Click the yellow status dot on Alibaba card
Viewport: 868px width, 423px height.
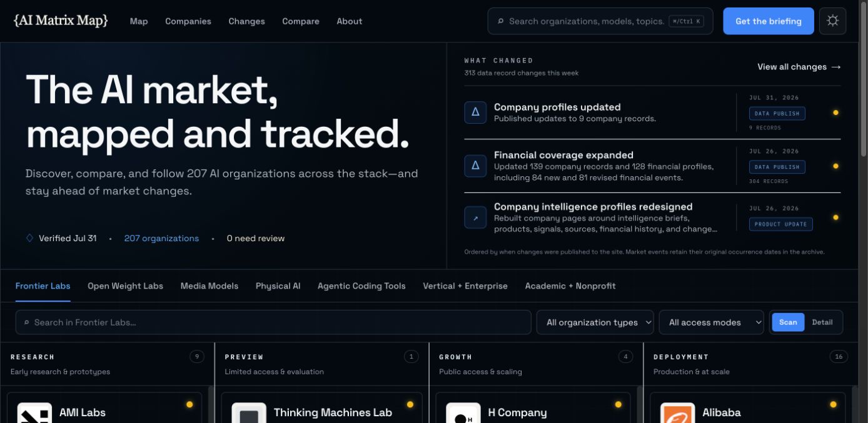click(x=833, y=404)
